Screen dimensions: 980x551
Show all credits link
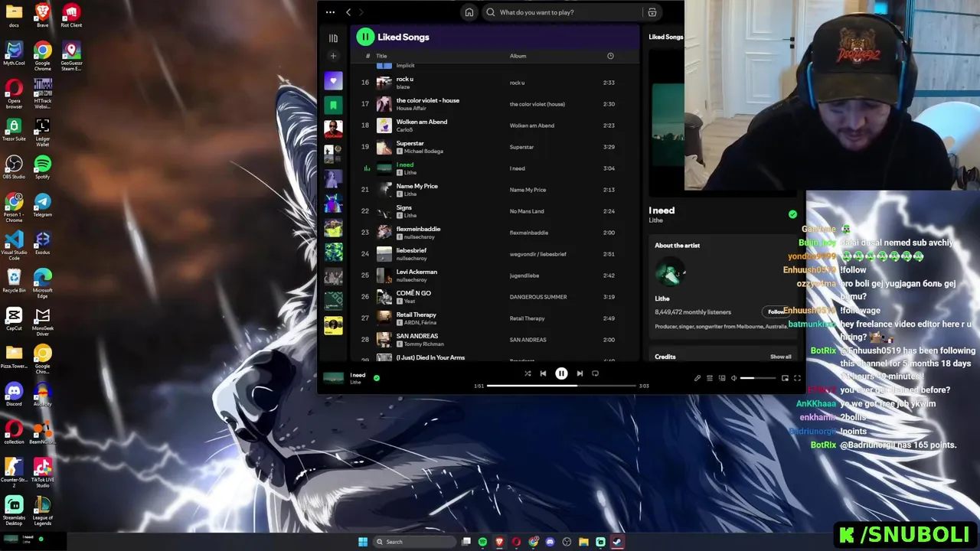[780, 357]
